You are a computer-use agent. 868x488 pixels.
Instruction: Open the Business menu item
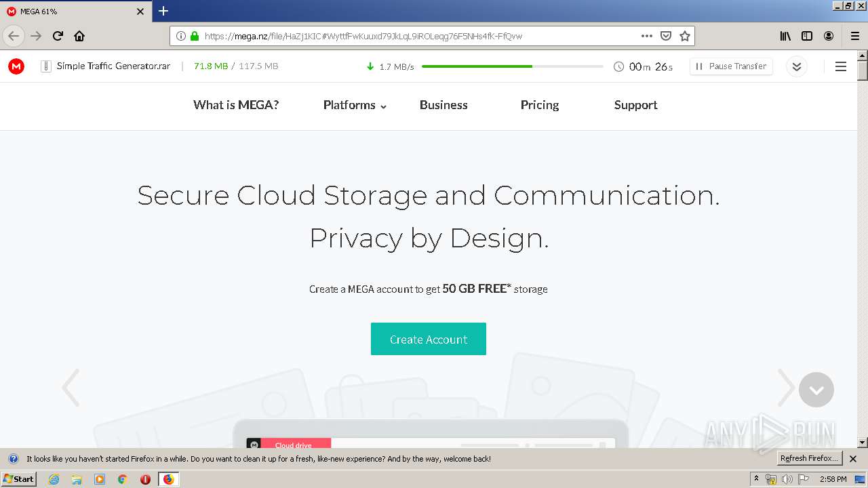tap(443, 105)
